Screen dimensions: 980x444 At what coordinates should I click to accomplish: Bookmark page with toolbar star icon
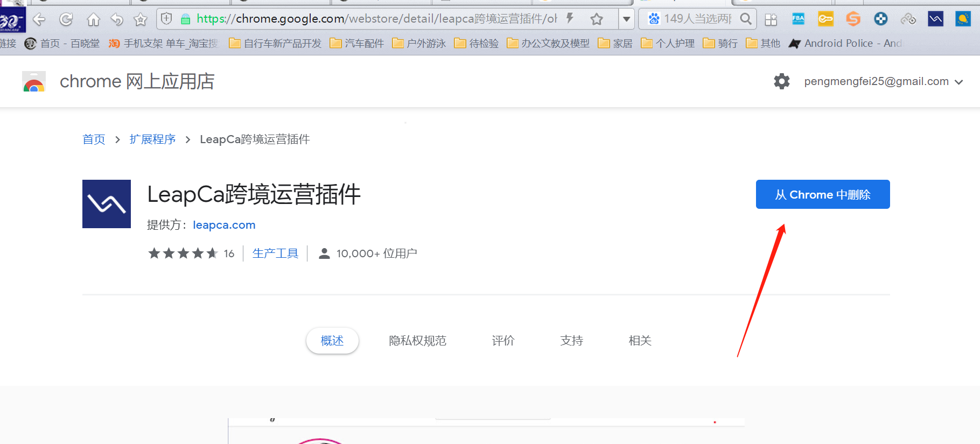pyautogui.click(x=141, y=20)
